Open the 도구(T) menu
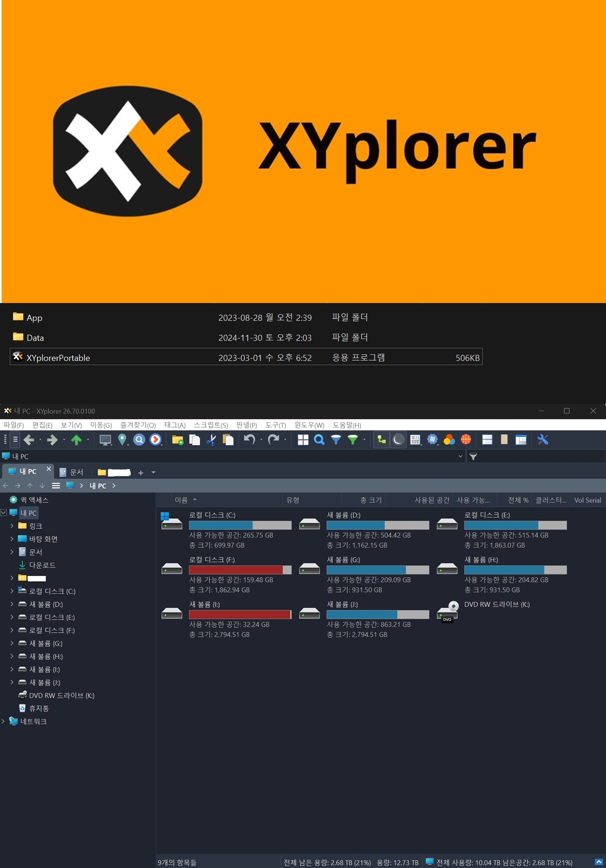Screen dimensions: 606x868 tap(275, 425)
